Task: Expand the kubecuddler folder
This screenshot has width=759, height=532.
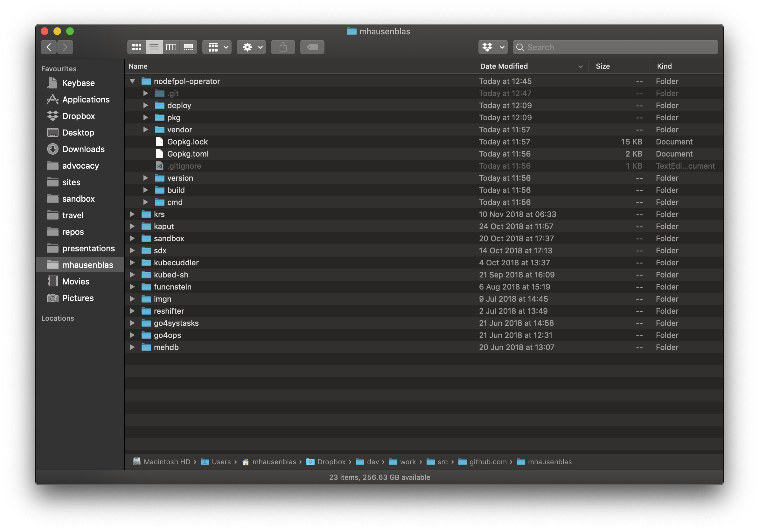Action: tap(132, 262)
